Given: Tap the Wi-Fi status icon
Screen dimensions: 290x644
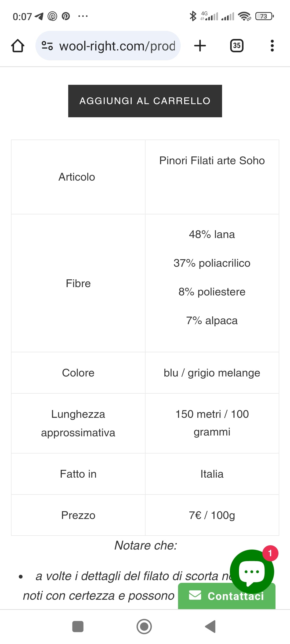Looking at the screenshot, I should (x=244, y=16).
